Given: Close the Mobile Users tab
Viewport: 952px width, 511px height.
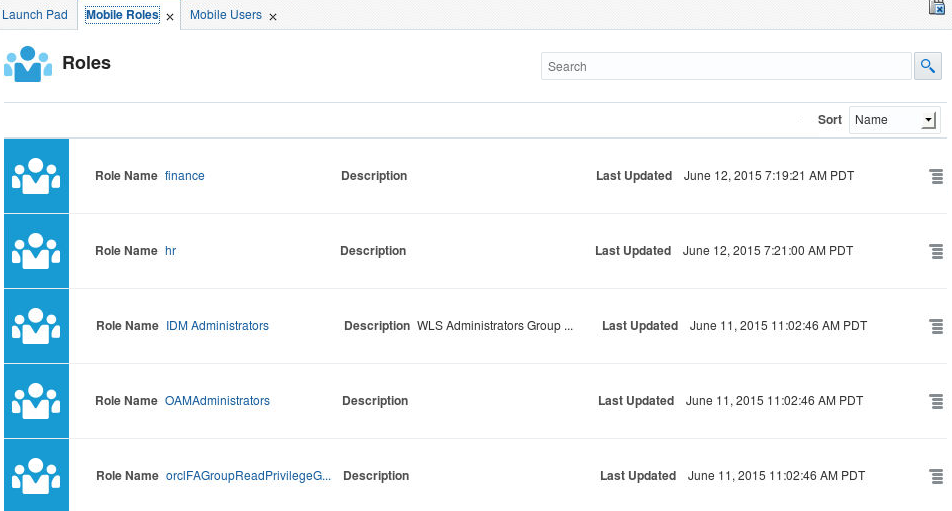Looking at the screenshot, I should point(273,17).
